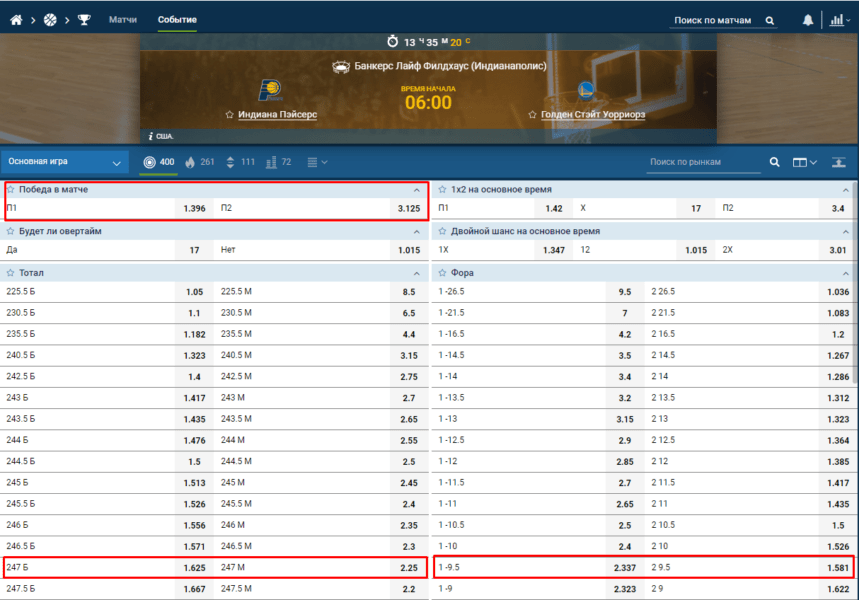Click the collapse-all markets icon at far right
This screenshot has width=859, height=600.
click(x=838, y=162)
